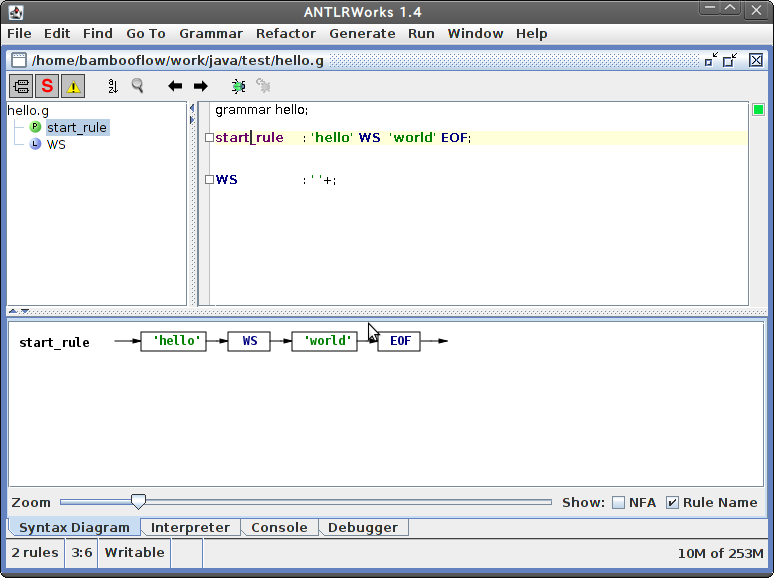Click the Zoom slider handle
The height and width of the screenshot is (578, 774).
click(138, 501)
